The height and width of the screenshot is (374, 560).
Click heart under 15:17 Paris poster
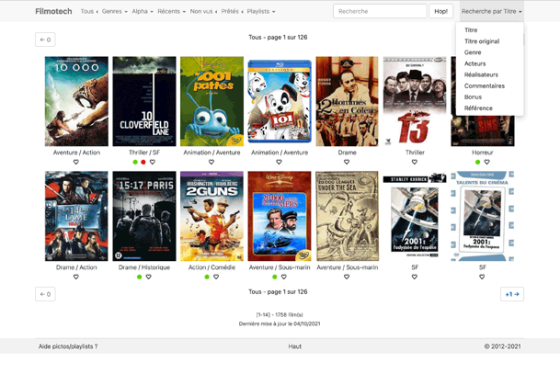149,277
